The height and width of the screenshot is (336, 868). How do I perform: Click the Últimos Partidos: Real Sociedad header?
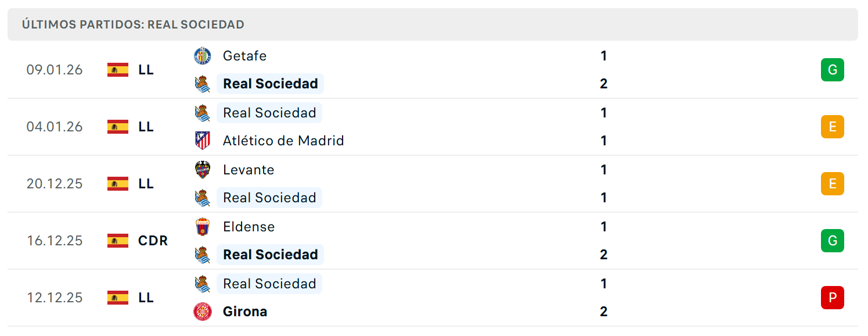[133, 24]
